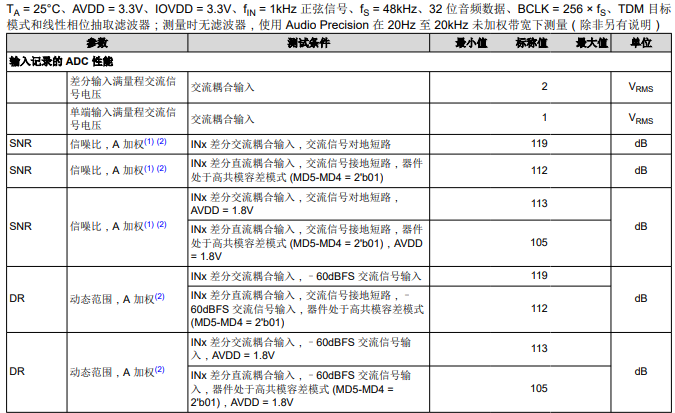Click the dB unit in the SNR 112 row

coord(641,171)
